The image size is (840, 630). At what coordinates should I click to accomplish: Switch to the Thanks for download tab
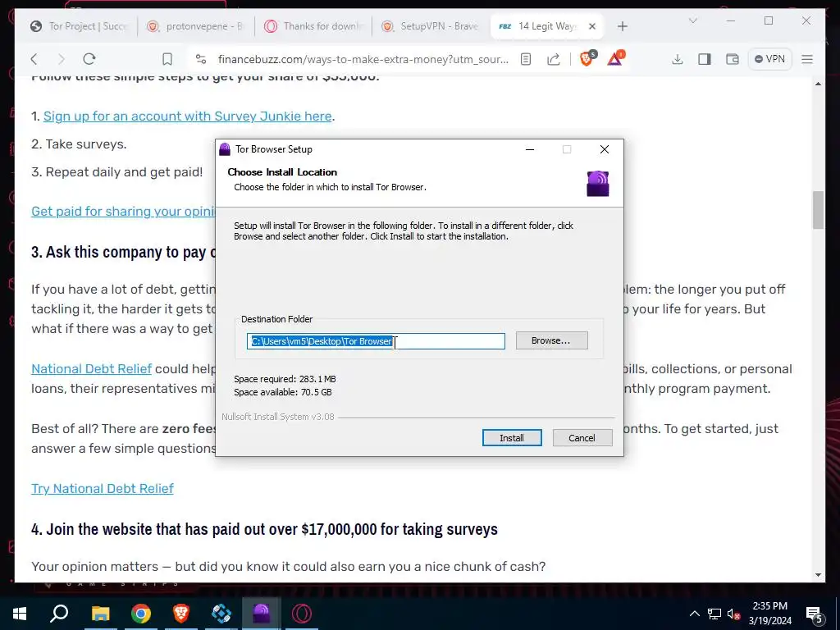point(314,26)
